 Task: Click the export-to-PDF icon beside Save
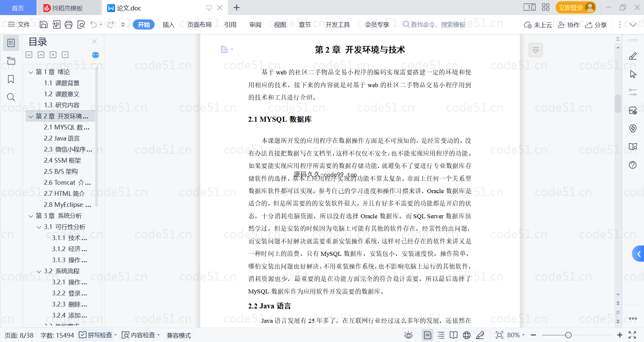point(56,24)
